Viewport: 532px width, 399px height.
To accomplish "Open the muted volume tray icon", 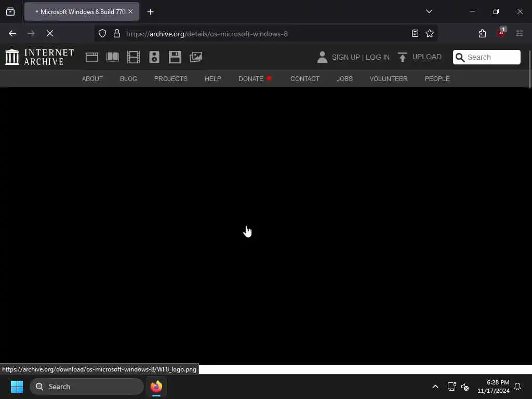I will pos(465,387).
